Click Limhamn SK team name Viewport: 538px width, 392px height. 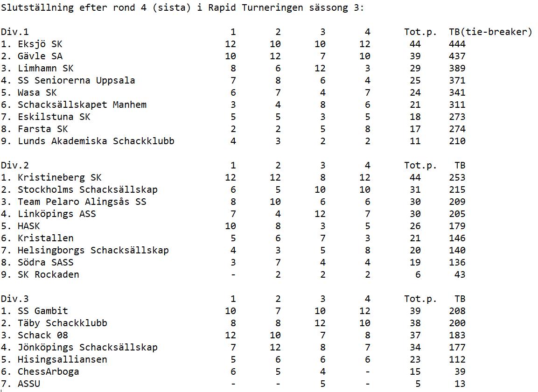tap(45, 68)
